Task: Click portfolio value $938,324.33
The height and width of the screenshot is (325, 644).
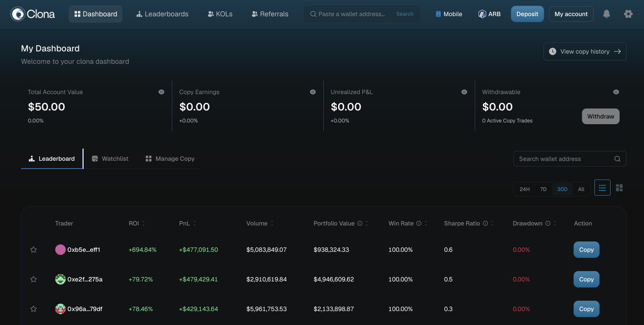Action: click(331, 250)
